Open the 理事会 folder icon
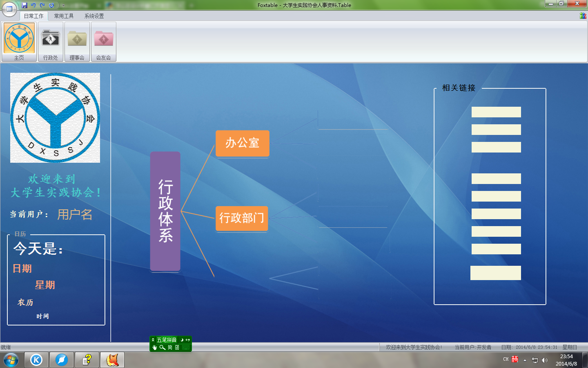This screenshot has width=588, height=368. click(x=77, y=42)
